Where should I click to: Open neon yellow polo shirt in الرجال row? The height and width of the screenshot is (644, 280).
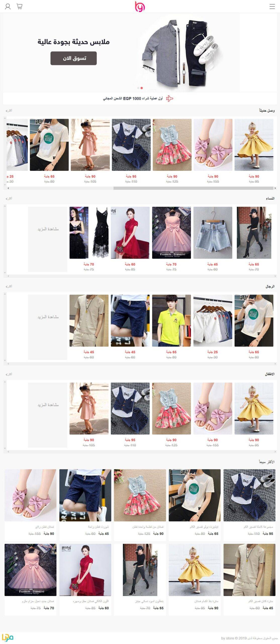pyautogui.click(x=171, y=320)
